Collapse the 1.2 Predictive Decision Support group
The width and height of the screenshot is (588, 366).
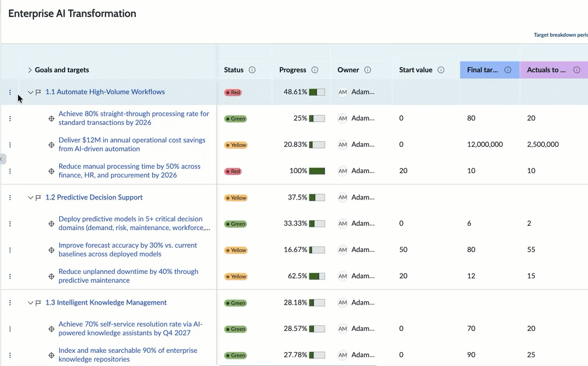click(x=31, y=198)
